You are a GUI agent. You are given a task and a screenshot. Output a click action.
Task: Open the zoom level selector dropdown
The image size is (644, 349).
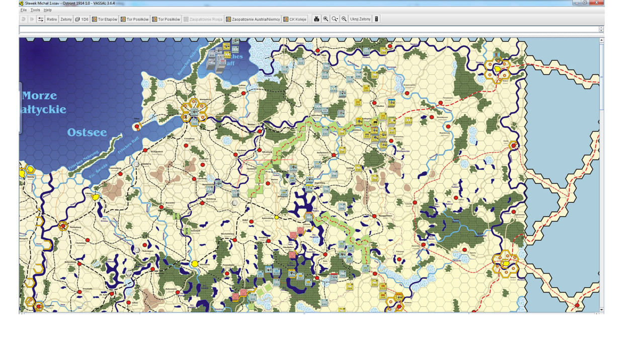point(335,19)
